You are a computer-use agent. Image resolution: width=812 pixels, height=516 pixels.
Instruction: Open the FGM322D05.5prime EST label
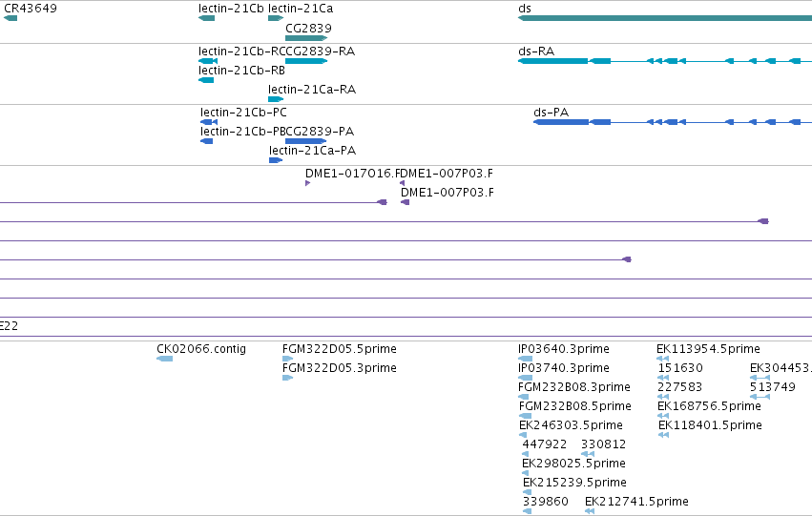[340, 349]
